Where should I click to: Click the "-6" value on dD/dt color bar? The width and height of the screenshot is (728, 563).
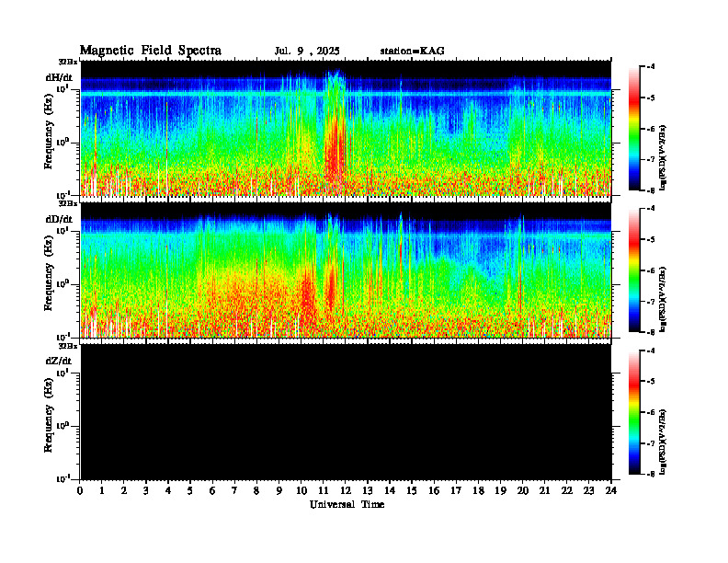(651, 270)
